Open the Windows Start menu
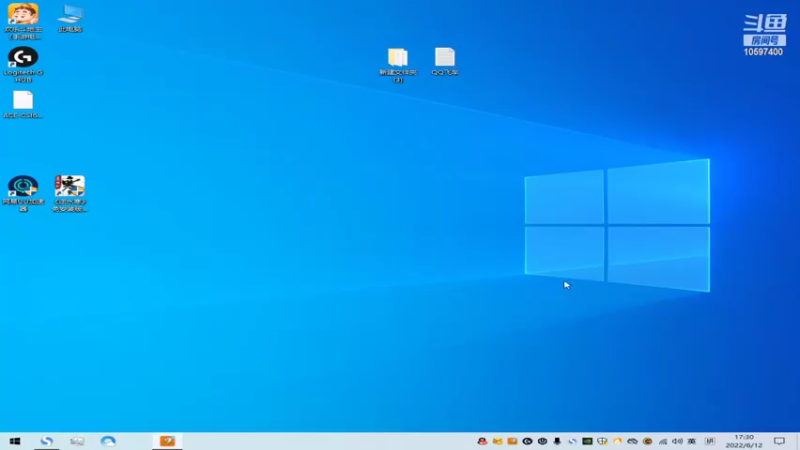800x450 pixels. click(15, 441)
